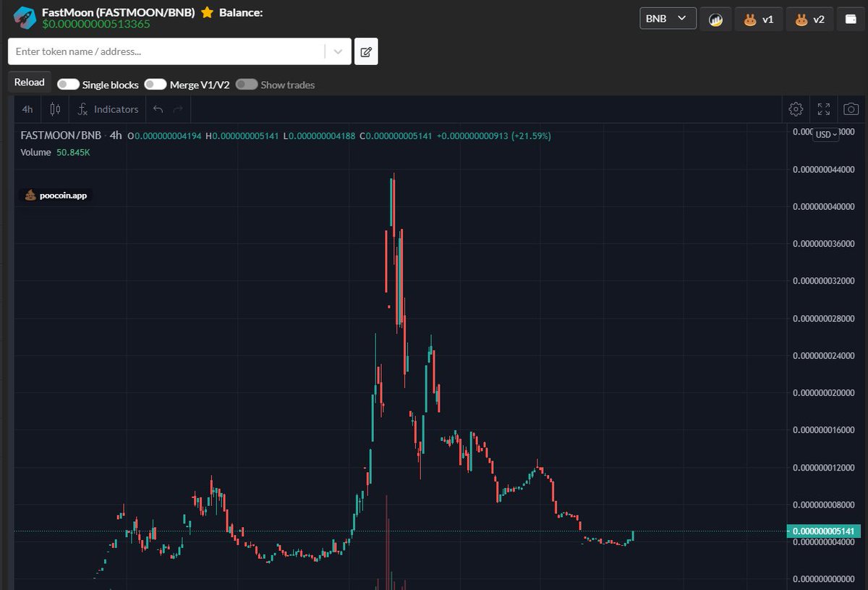
Task: Open chart settings gear
Action: (796, 109)
